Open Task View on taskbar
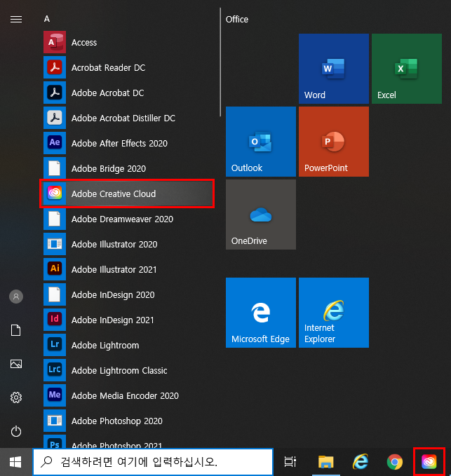The height and width of the screenshot is (476, 451). pos(290,462)
